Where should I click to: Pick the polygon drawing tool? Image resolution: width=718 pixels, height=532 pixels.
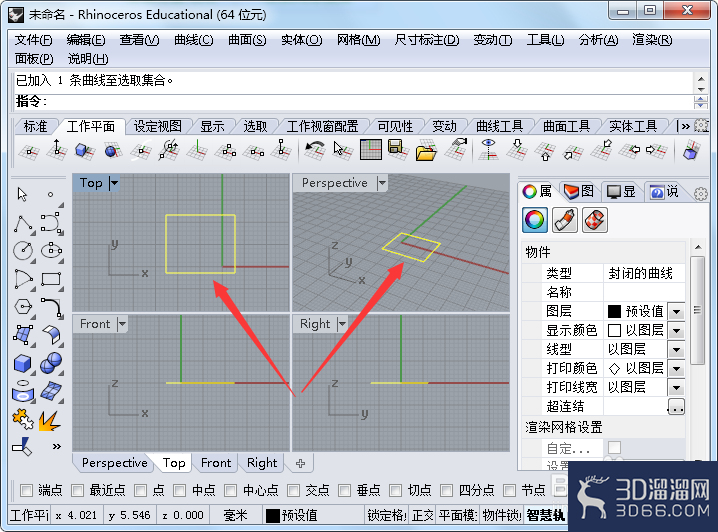pyautogui.click(x=23, y=306)
